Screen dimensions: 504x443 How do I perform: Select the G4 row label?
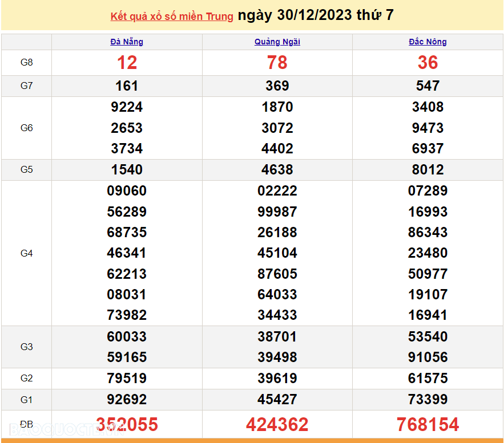pos(27,253)
